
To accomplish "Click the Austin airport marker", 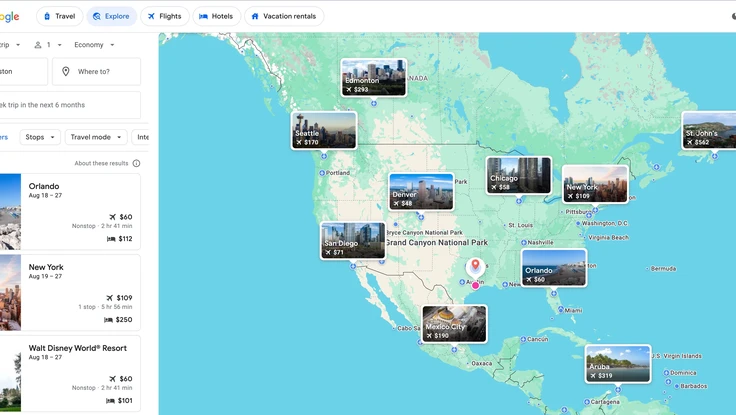I will 462,282.
